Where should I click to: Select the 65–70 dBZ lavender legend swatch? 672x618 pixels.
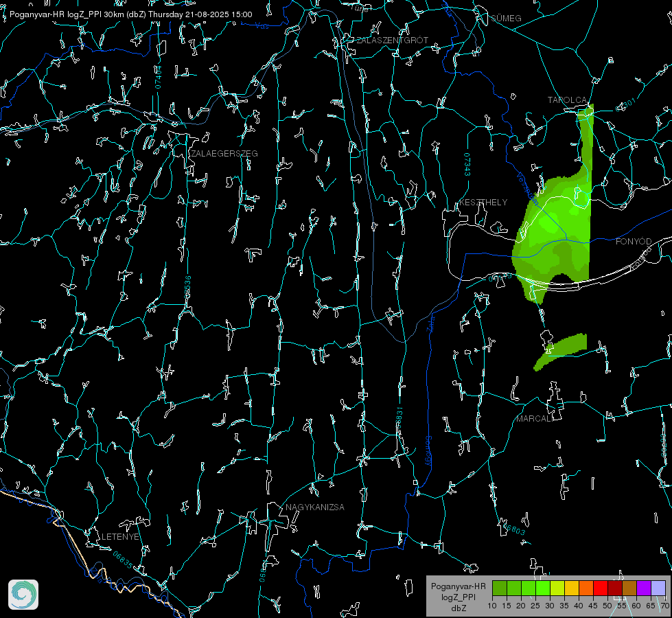click(x=658, y=588)
